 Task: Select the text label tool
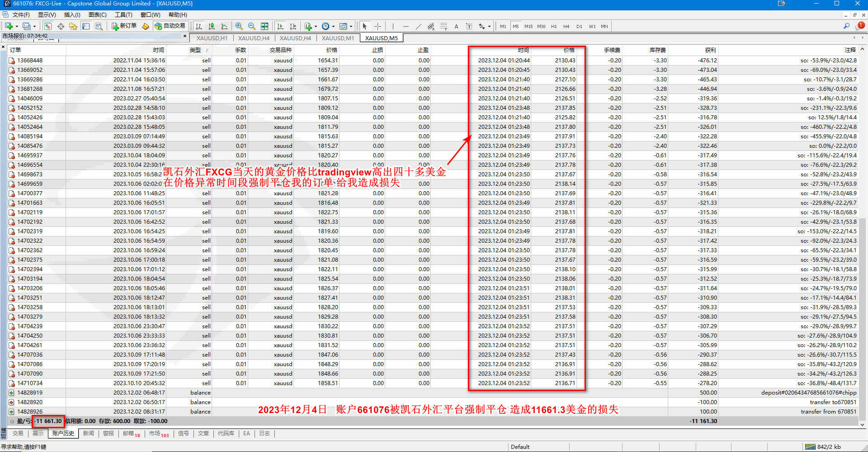click(469, 26)
